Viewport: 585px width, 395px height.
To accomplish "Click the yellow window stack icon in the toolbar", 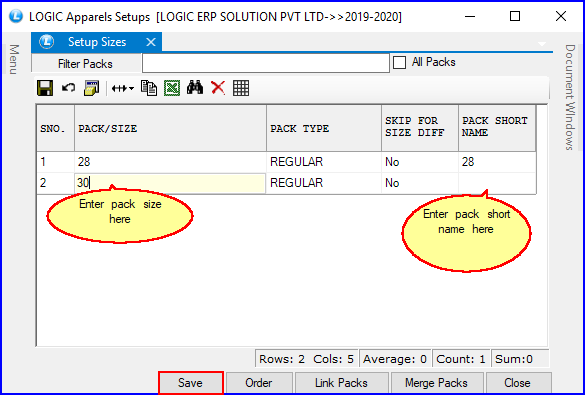I will [91, 88].
